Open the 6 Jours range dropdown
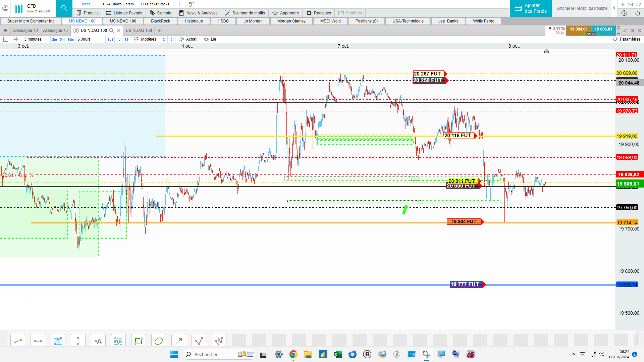644x362 pixels. coord(84,39)
